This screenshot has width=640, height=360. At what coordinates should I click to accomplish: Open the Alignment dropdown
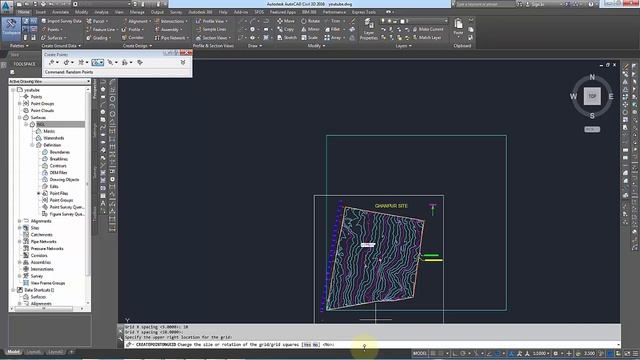tap(136, 21)
